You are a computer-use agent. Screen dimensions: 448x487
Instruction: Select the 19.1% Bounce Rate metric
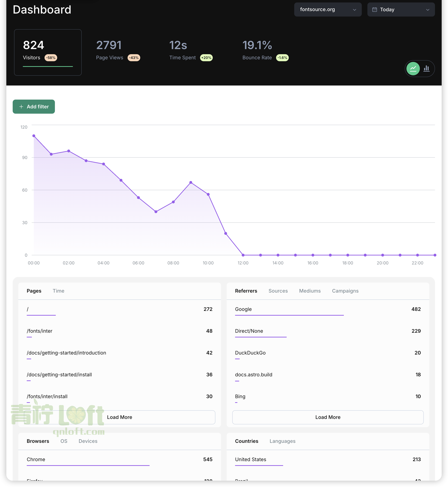pos(266,50)
